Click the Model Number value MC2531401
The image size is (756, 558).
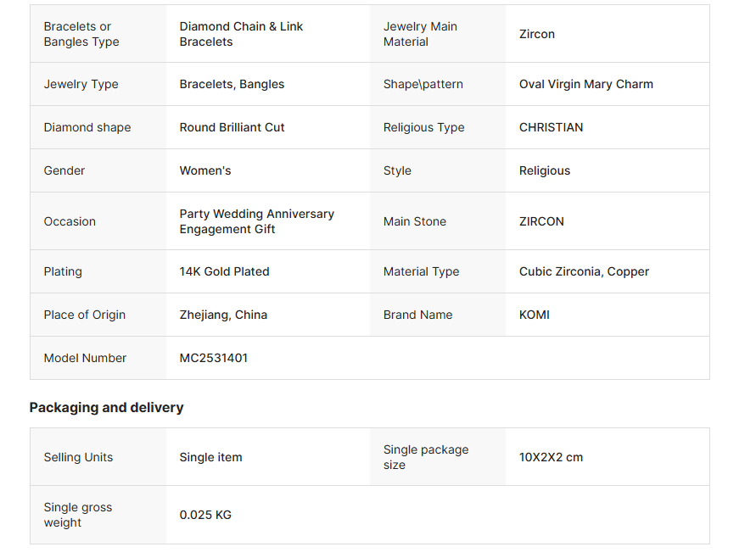tap(214, 358)
